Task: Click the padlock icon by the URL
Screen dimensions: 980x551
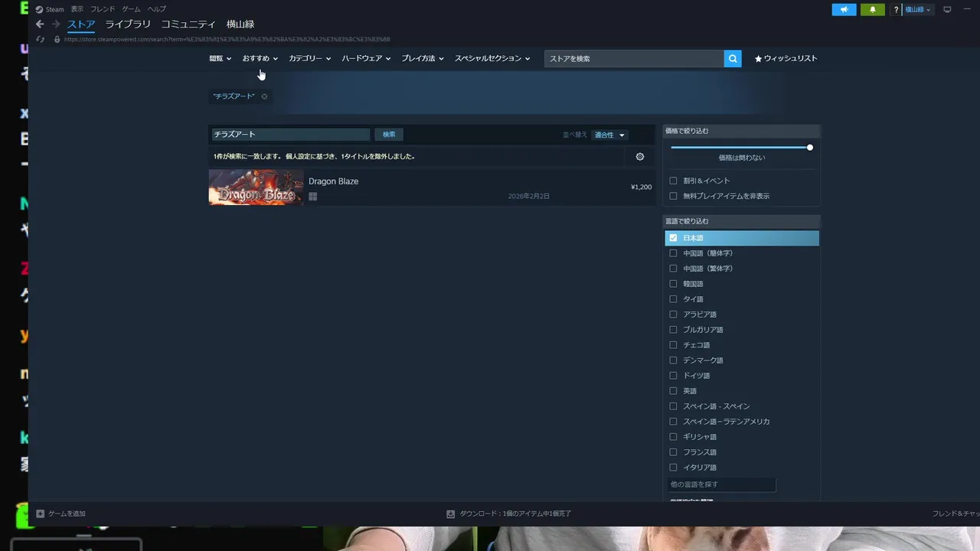Action: pyautogui.click(x=57, y=39)
